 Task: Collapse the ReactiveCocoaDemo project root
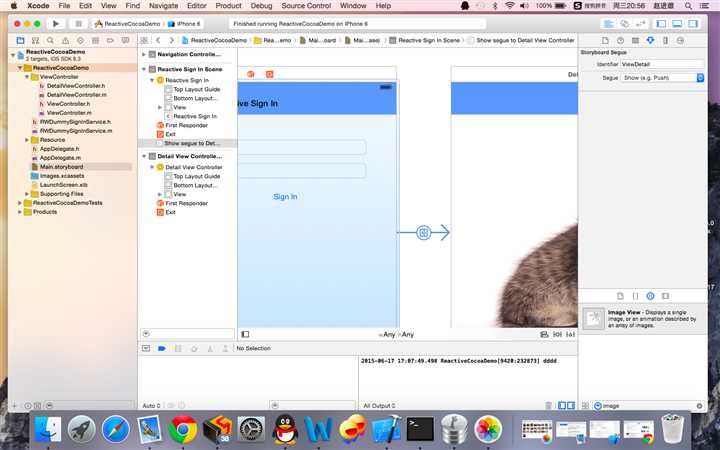[13, 55]
